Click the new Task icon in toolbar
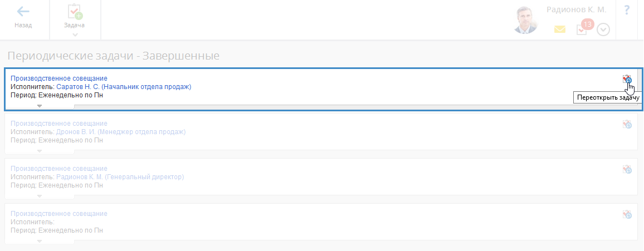644x251 pixels. (x=75, y=12)
